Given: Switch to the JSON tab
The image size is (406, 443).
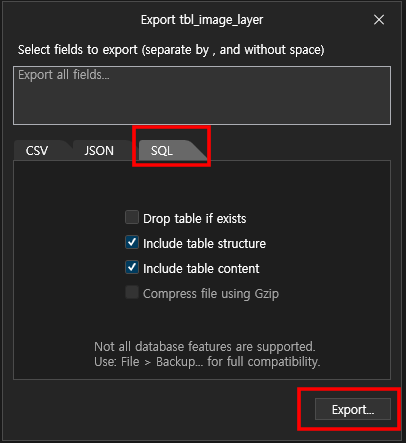Looking at the screenshot, I should tap(99, 151).
